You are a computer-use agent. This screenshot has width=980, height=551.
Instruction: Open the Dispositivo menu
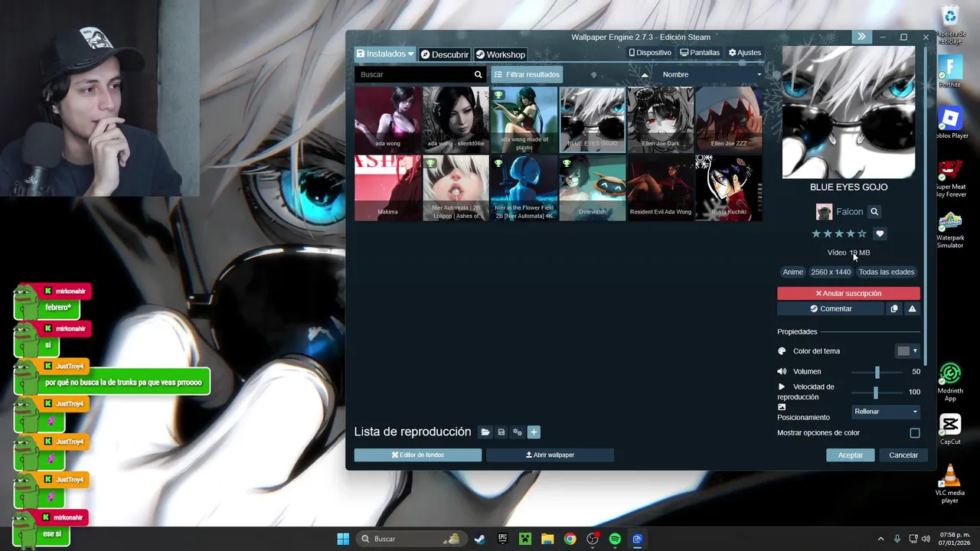pos(650,53)
